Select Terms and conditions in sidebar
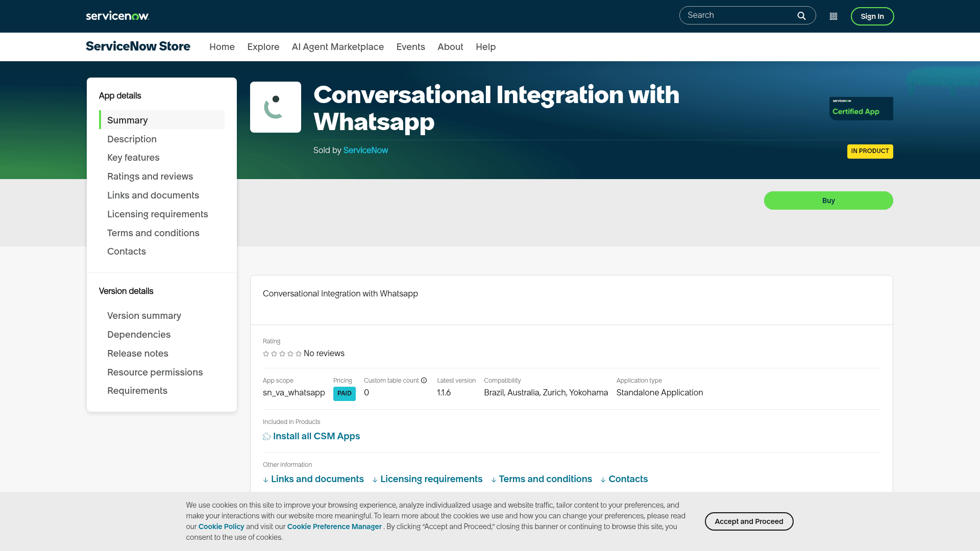Screen dimensions: 980x551 [x=153, y=233]
